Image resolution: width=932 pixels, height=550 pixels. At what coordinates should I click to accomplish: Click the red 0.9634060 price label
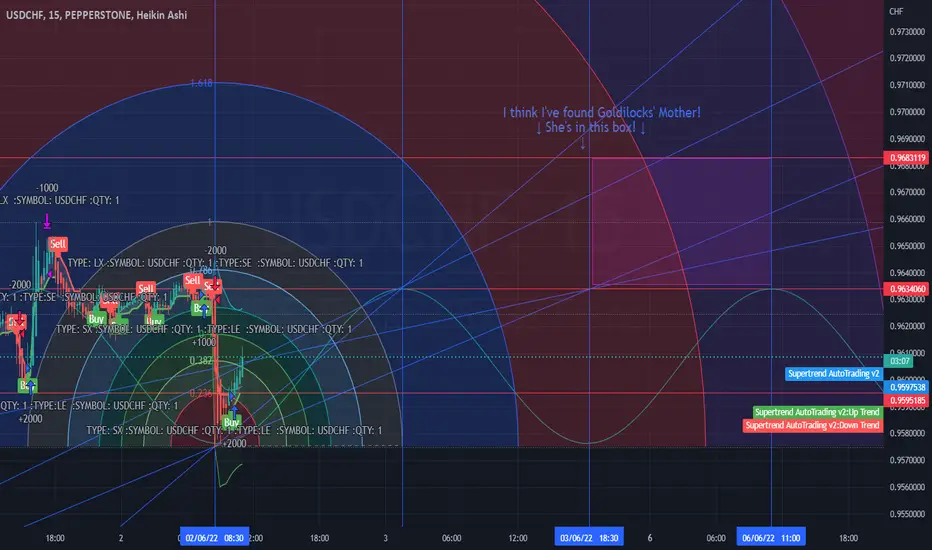[906, 289]
